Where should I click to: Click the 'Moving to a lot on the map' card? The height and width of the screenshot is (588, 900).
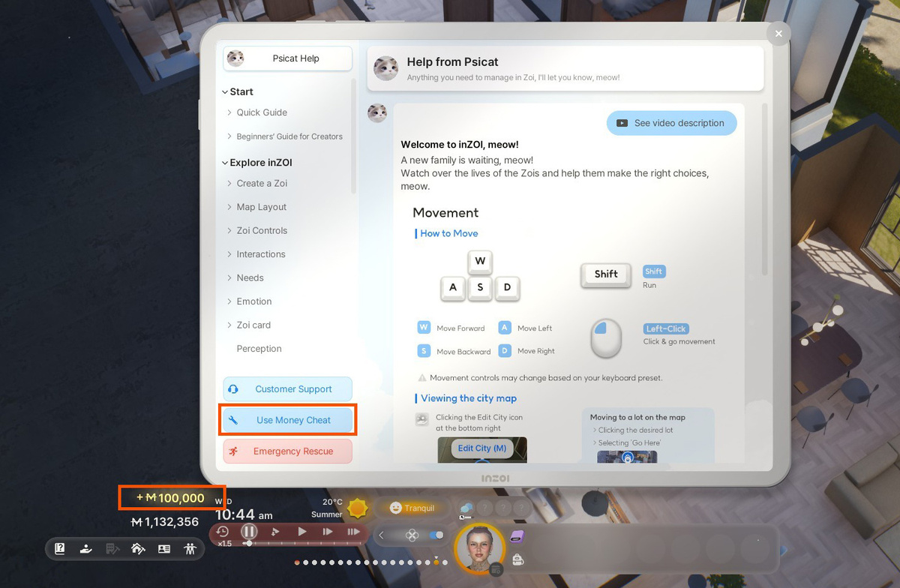[648, 436]
